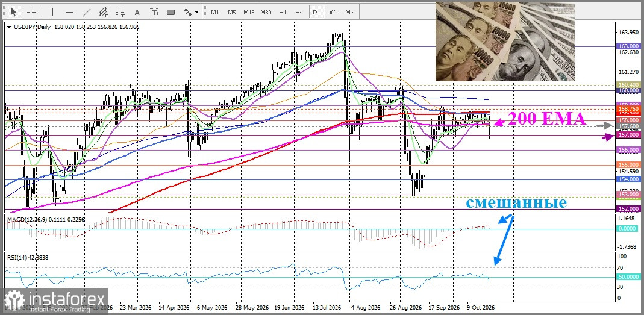Click the 163.000 price level label
The image size is (644, 315).
click(x=628, y=46)
